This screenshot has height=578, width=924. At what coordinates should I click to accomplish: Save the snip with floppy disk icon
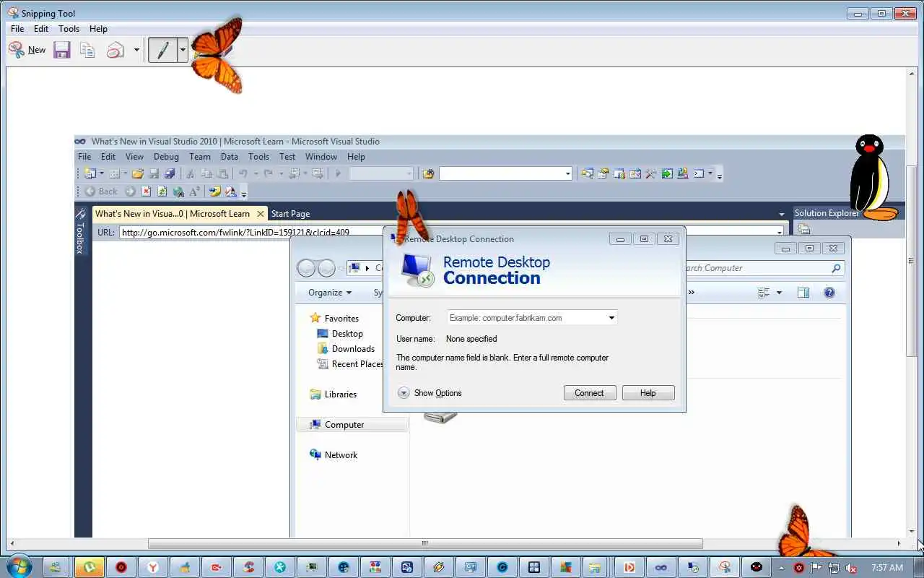62,50
